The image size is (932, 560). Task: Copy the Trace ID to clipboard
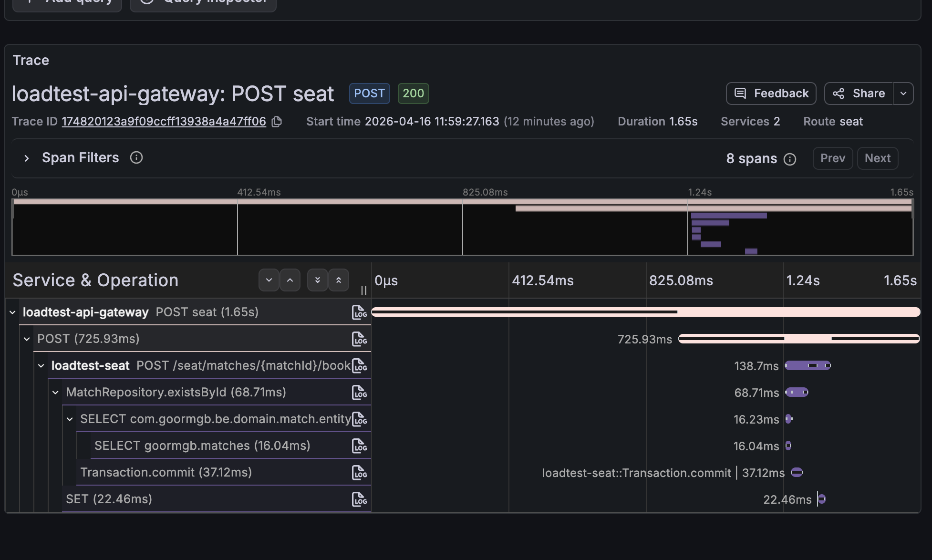[277, 122]
